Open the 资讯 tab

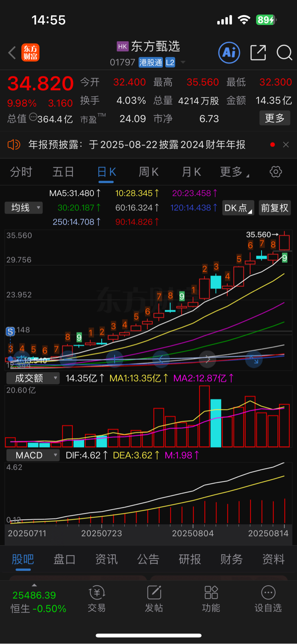pos(106,559)
